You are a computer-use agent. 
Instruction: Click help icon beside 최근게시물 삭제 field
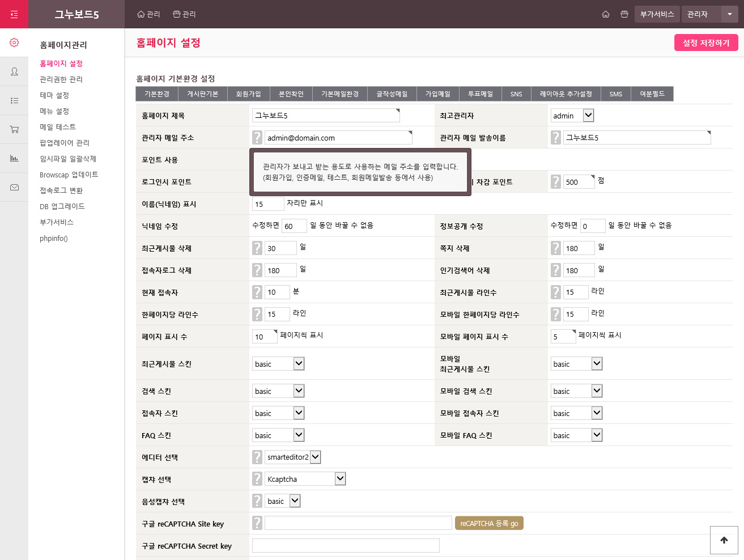point(257,248)
